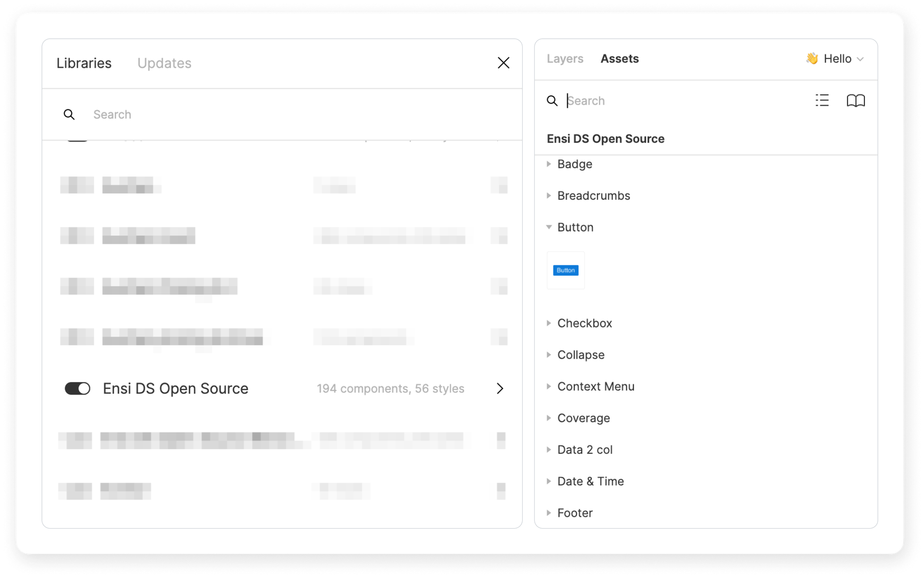Open the Hello page dropdown
Viewport: 924px width, 578px height.
pyautogui.click(x=835, y=59)
